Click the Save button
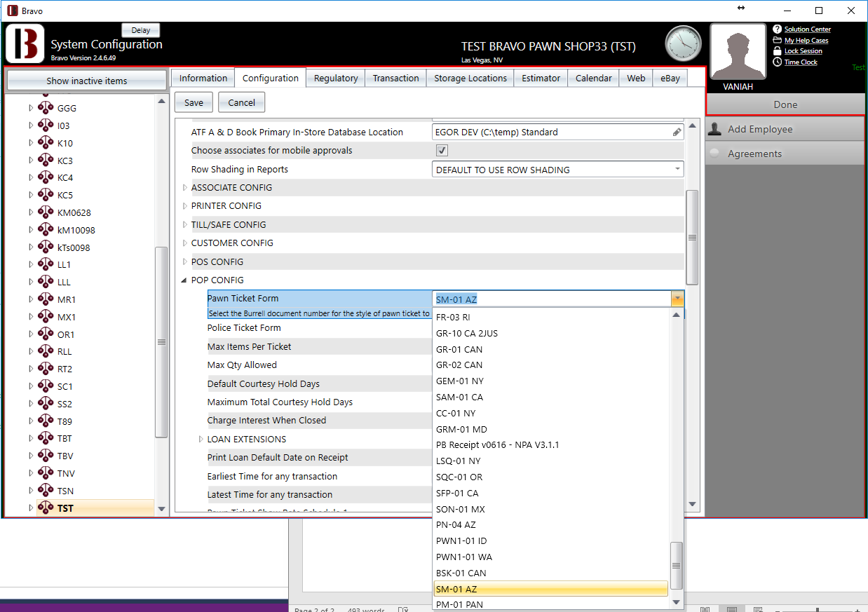The width and height of the screenshot is (868, 612). click(x=194, y=102)
